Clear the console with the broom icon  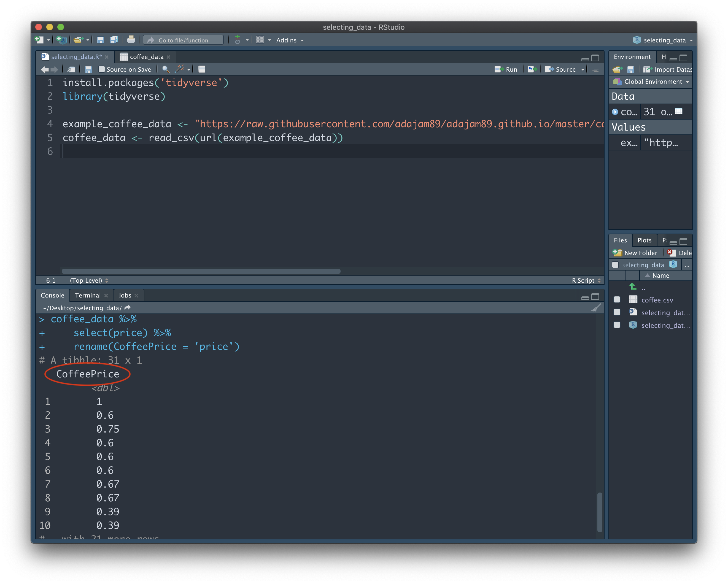tap(596, 307)
